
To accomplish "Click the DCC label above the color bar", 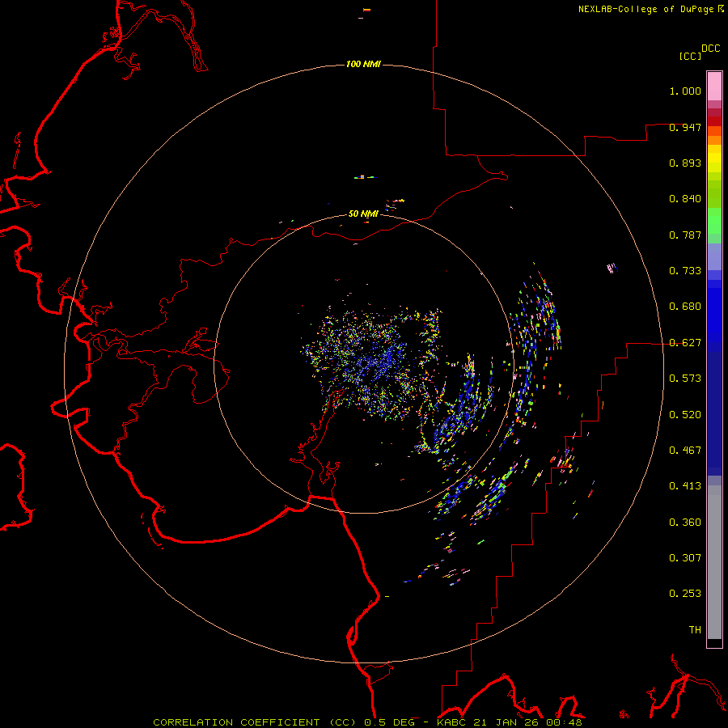I will pos(711,49).
